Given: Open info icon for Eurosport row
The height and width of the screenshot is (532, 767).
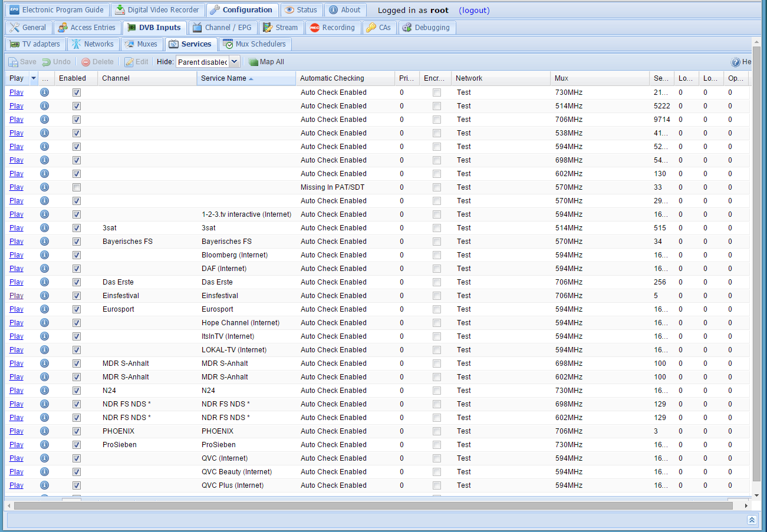Looking at the screenshot, I should [44, 309].
